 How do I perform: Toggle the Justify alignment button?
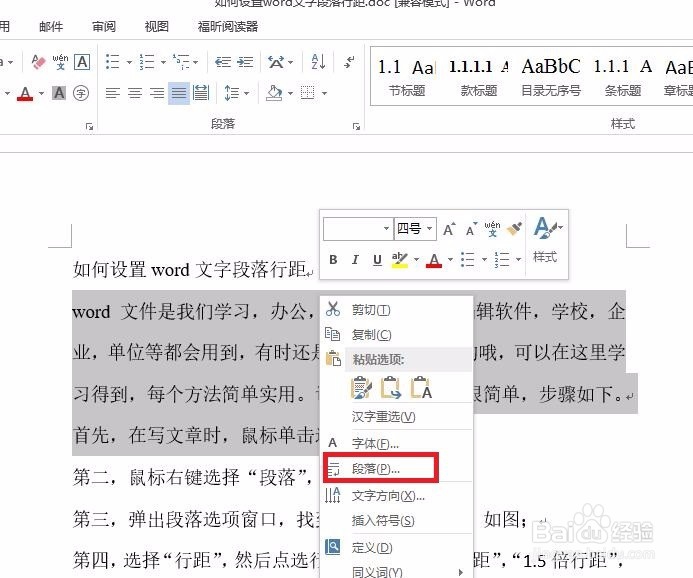pos(179,93)
